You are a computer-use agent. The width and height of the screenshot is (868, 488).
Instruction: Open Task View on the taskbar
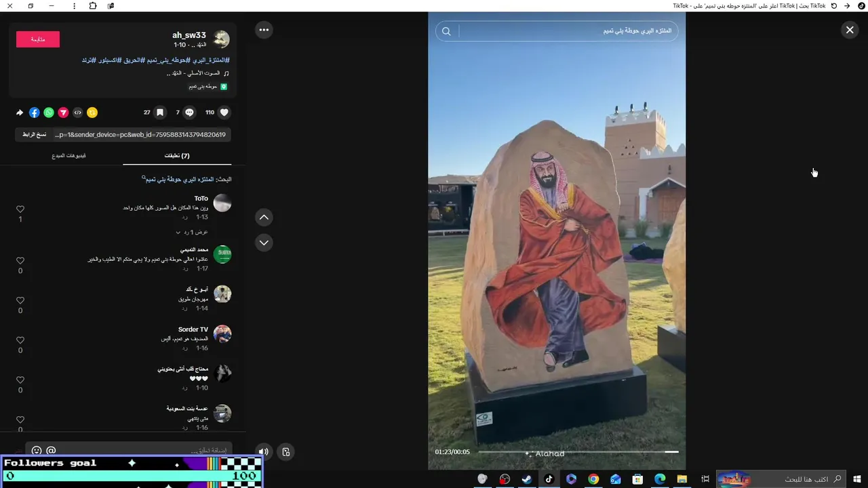[x=705, y=479]
